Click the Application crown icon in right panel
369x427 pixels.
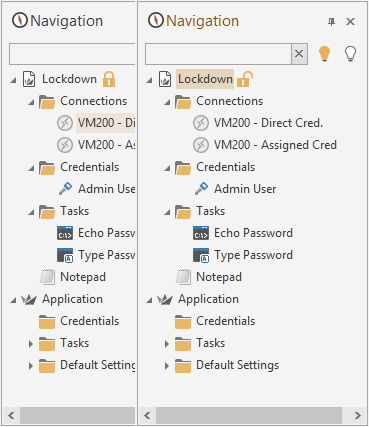165,300
